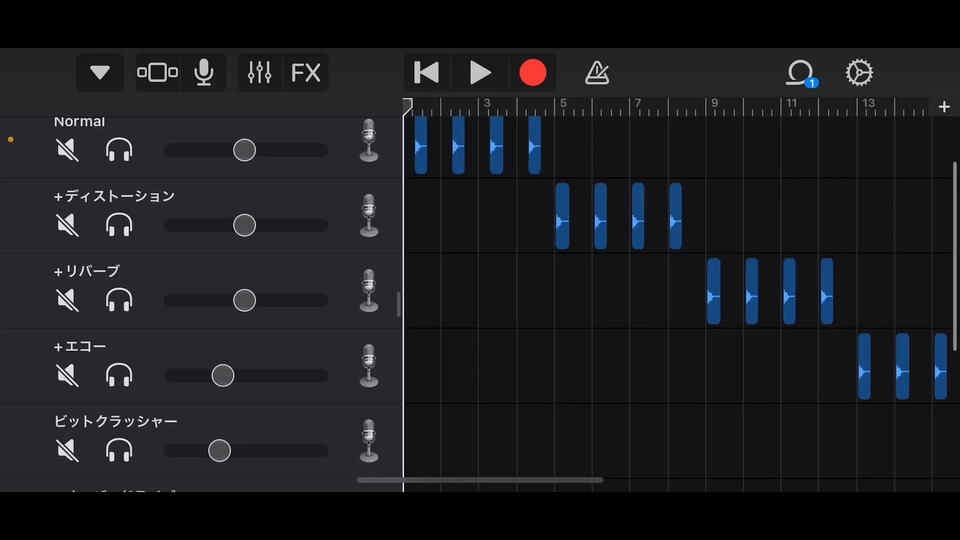Mute the +リバーブ track
Viewport: 960px width, 540px height.
click(x=67, y=301)
